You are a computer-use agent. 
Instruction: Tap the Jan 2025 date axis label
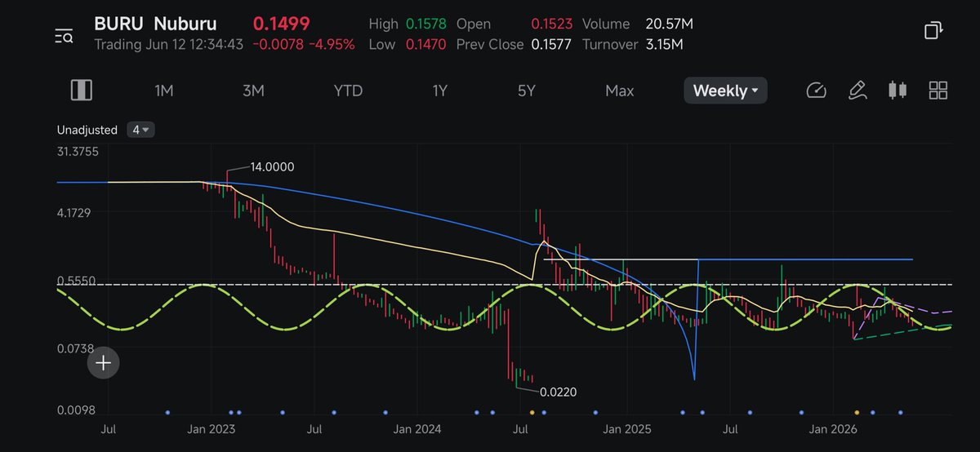click(627, 429)
